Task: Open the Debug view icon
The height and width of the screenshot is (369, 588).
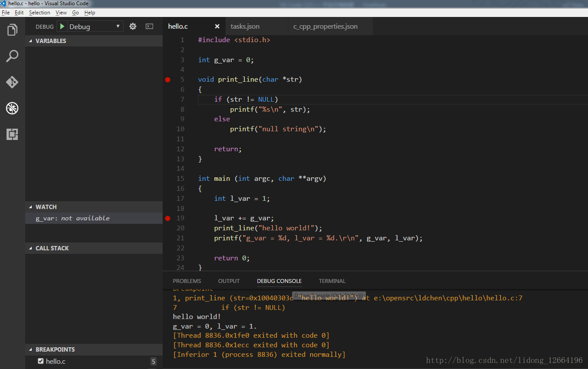Action: 12,108
